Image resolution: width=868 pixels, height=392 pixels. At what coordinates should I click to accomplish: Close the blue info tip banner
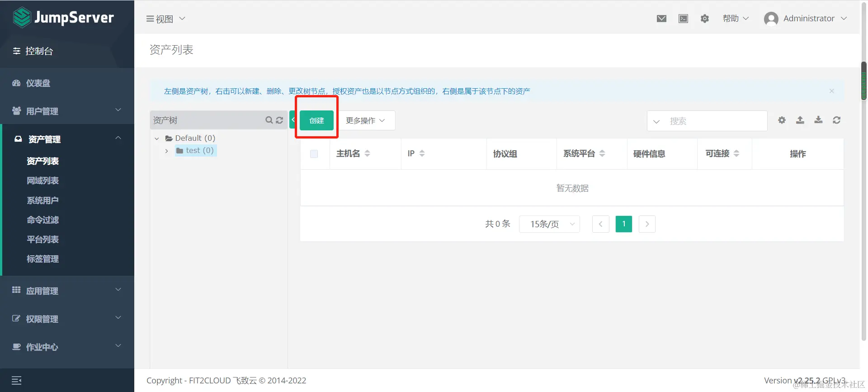[831, 91]
